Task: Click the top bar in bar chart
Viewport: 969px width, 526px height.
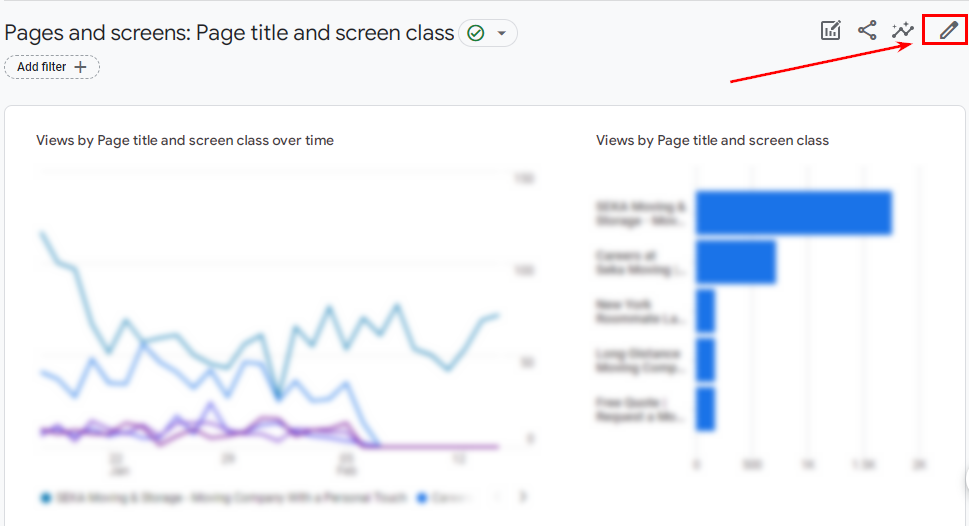Action: click(794, 213)
